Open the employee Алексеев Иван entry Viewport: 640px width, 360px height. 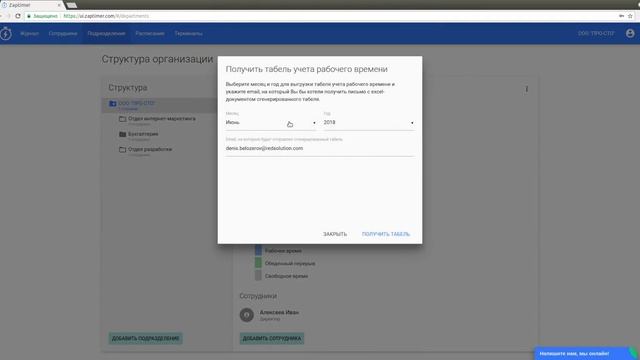(x=279, y=315)
